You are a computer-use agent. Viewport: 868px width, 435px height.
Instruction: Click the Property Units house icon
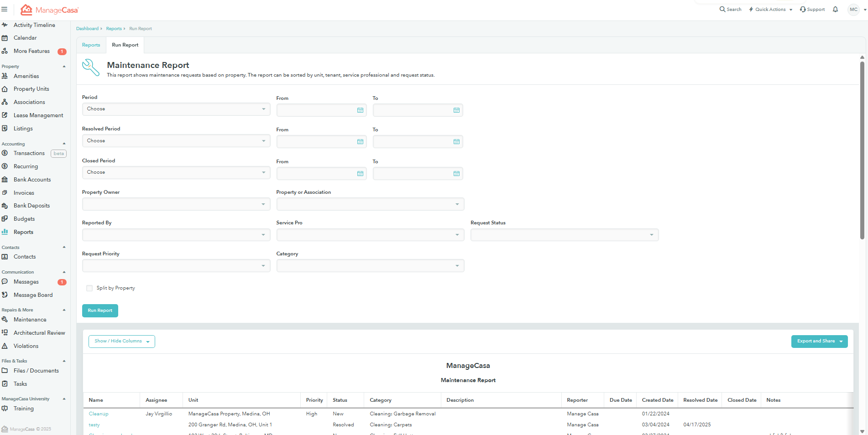click(x=5, y=89)
